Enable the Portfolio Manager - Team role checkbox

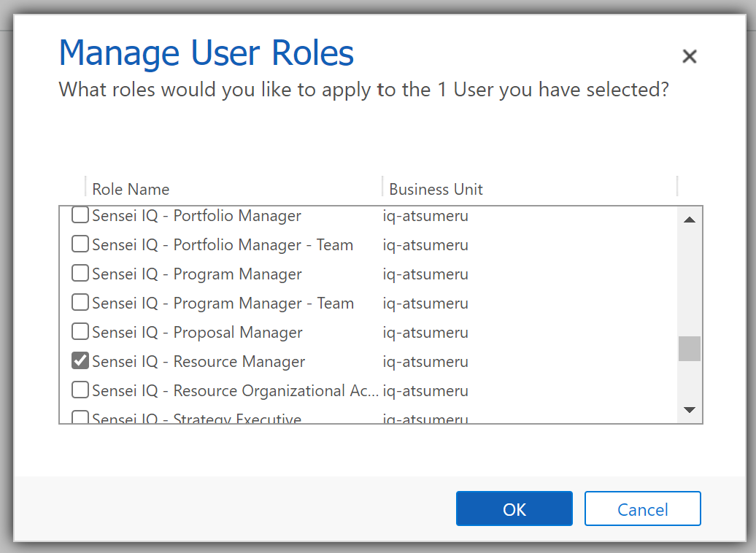click(80, 245)
